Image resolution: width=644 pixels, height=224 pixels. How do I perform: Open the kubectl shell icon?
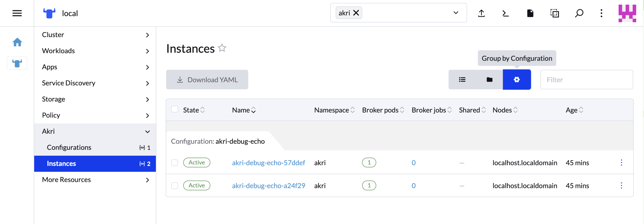pyautogui.click(x=505, y=13)
